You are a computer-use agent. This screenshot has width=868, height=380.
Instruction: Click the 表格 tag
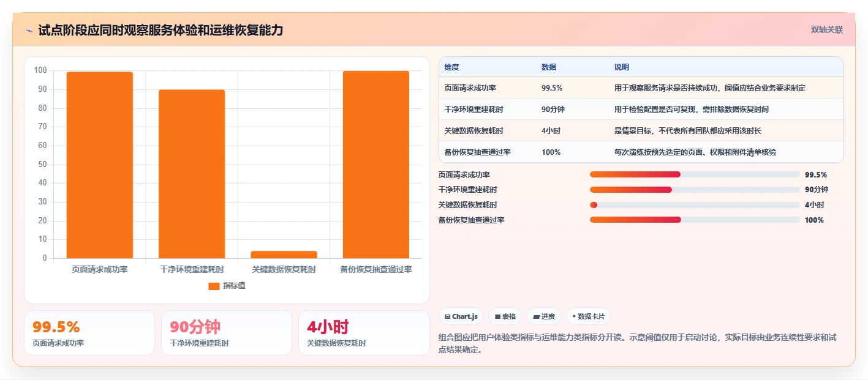[505, 316]
